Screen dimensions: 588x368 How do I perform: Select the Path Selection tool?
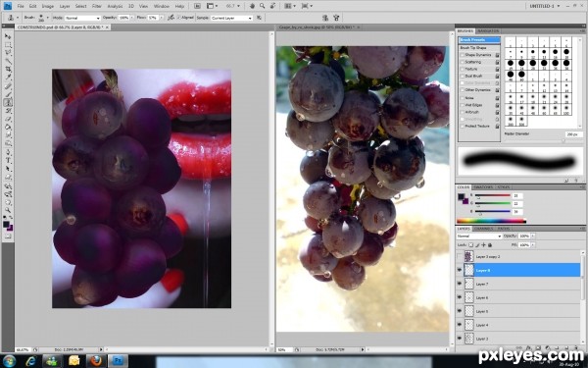[8, 169]
